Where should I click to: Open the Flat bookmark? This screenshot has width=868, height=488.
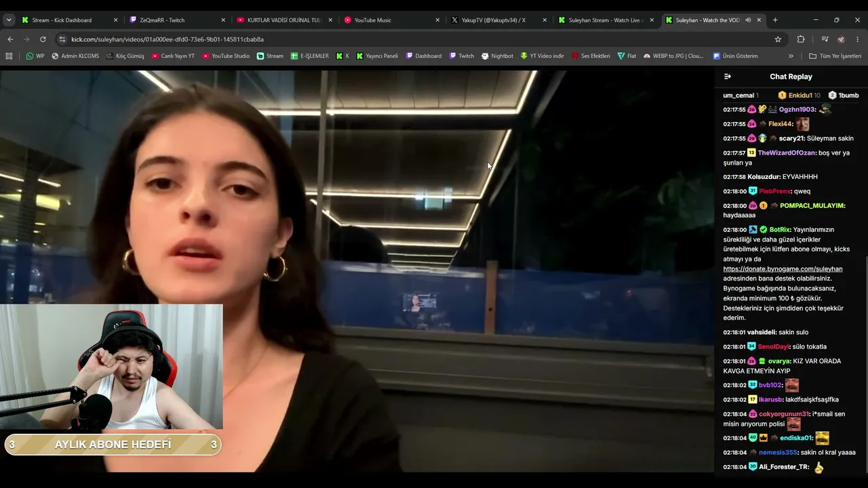pos(627,56)
